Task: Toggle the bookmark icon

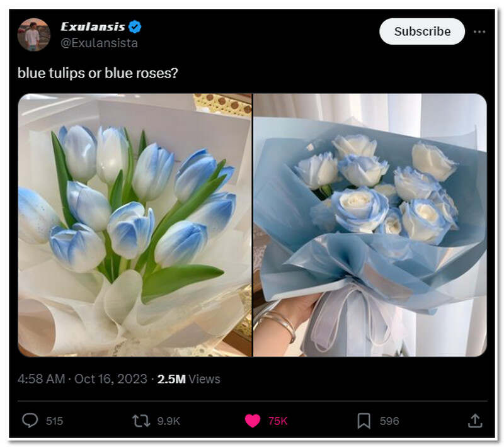Action: pos(364,421)
